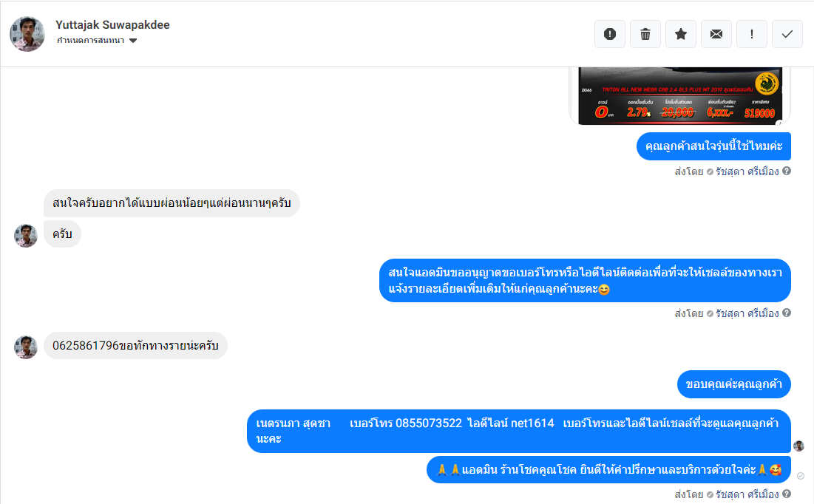Click help icon under the admin line-ID request message

[787, 313]
